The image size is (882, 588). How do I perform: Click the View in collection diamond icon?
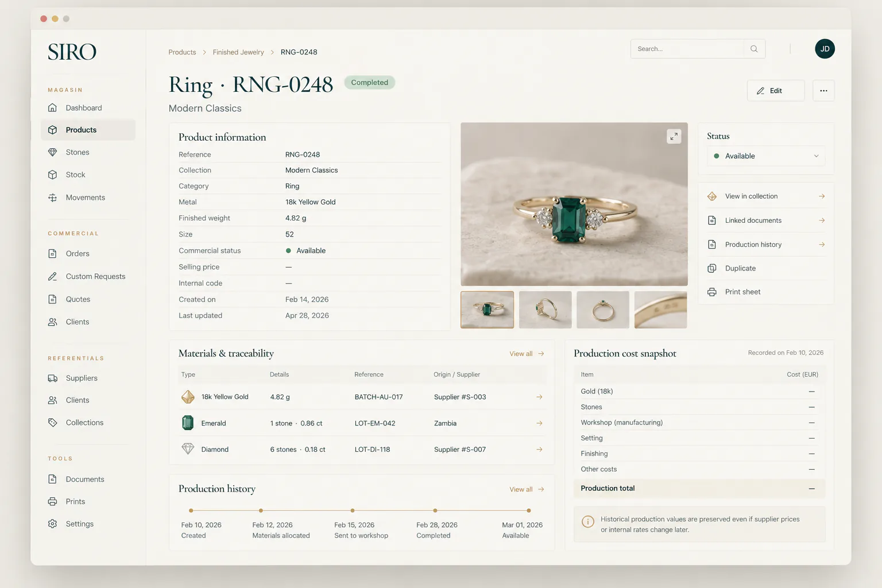[x=712, y=196]
